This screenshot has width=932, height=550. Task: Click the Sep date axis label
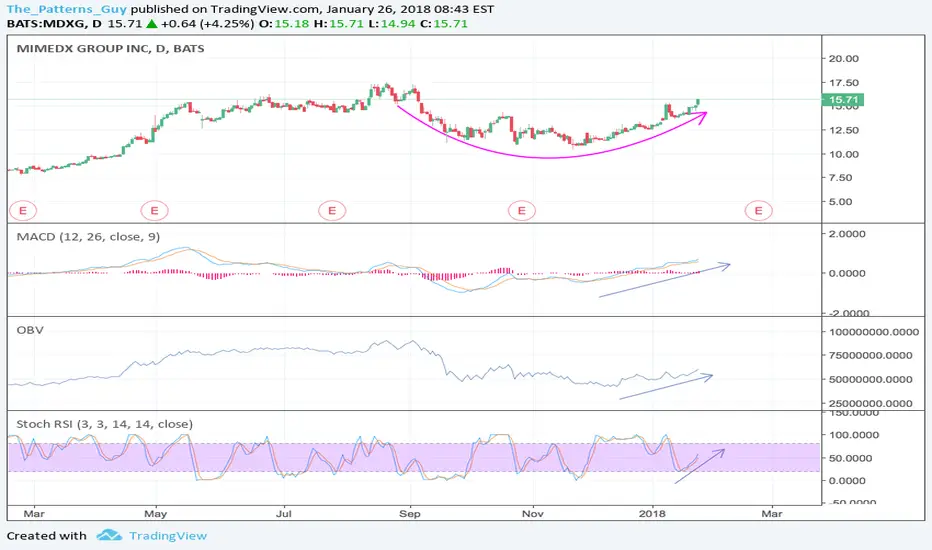point(410,514)
